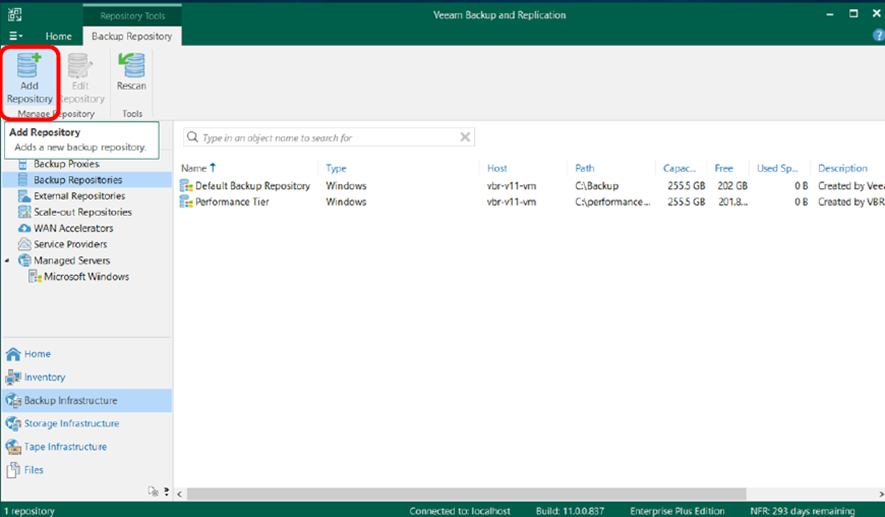Click the Add Repository ribbon button
The image size is (885, 517).
click(29, 78)
